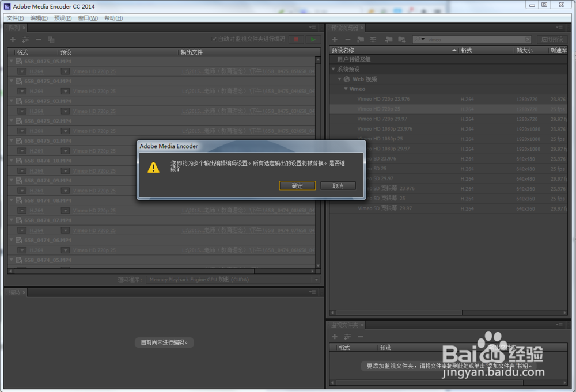Open the H.264 format dropdown under 658_0474_06.MP4
Viewport: 576px width, 392px height.
coord(22,250)
